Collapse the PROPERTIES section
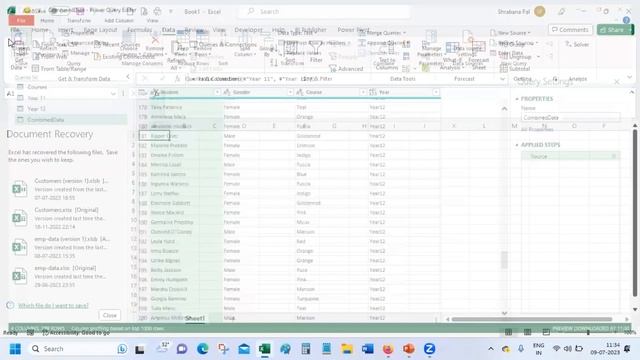 517,99
